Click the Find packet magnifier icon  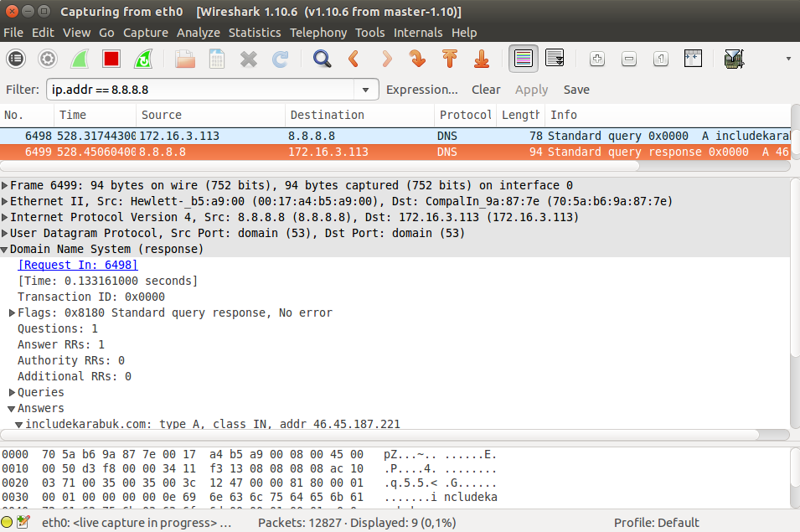[322, 59]
